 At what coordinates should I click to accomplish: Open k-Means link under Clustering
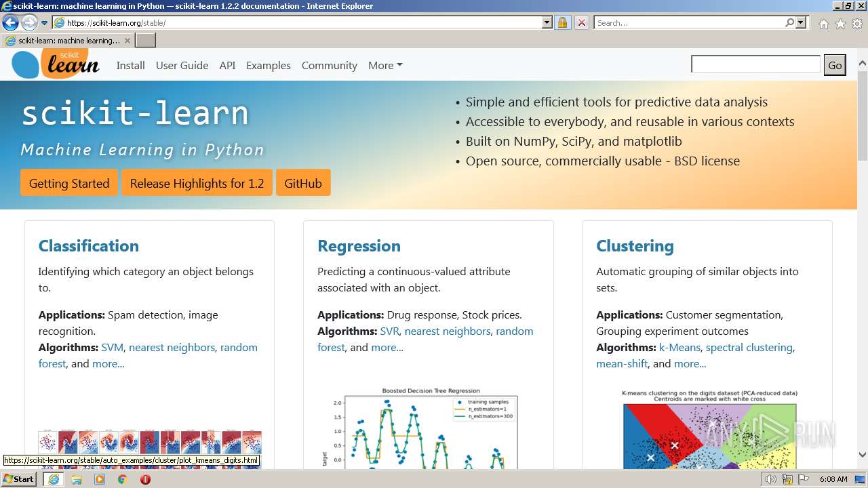[679, 348]
